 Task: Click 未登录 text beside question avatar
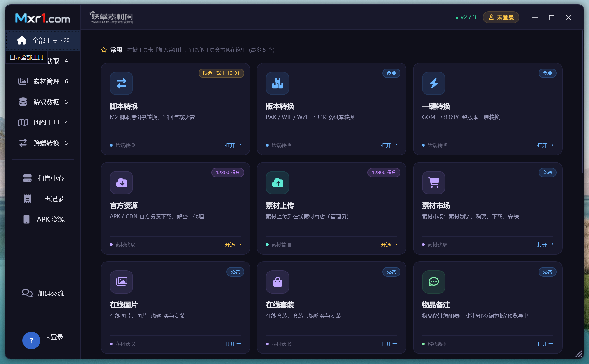pyautogui.click(x=54, y=337)
